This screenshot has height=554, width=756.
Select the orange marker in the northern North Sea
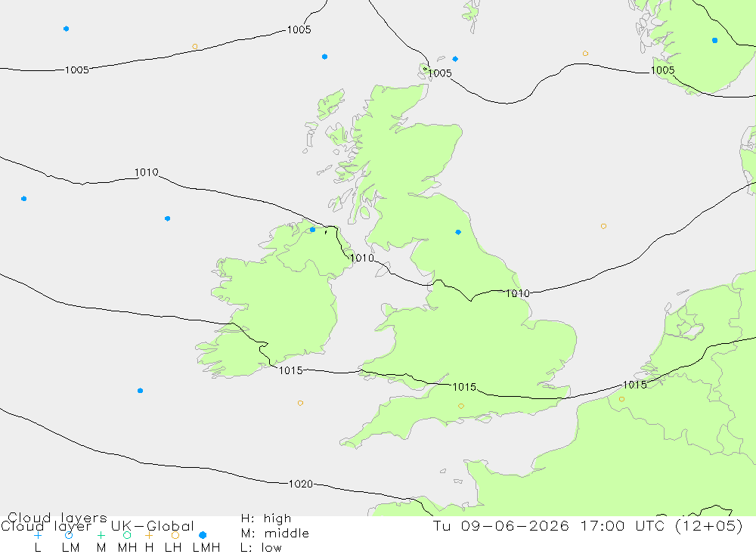(x=585, y=54)
